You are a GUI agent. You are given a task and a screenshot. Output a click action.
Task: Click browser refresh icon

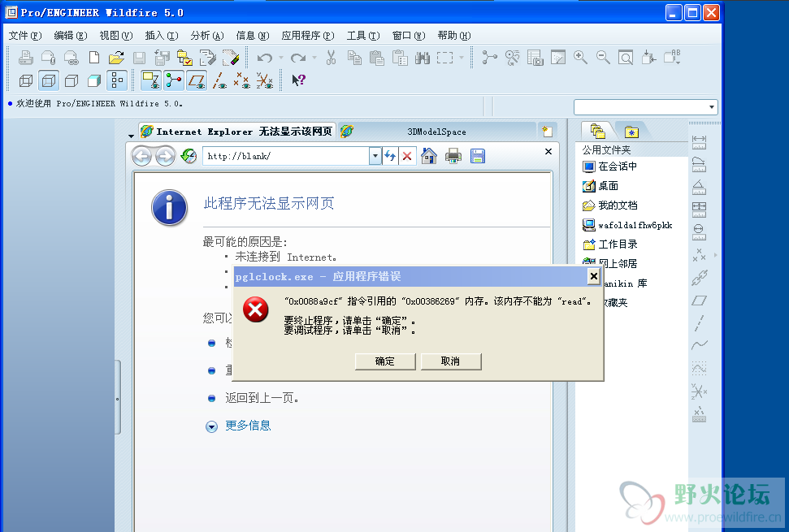(x=390, y=156)
